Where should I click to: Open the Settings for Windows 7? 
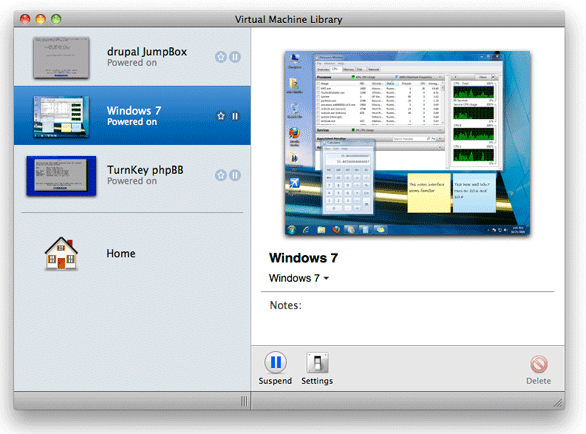pos(317,368)
